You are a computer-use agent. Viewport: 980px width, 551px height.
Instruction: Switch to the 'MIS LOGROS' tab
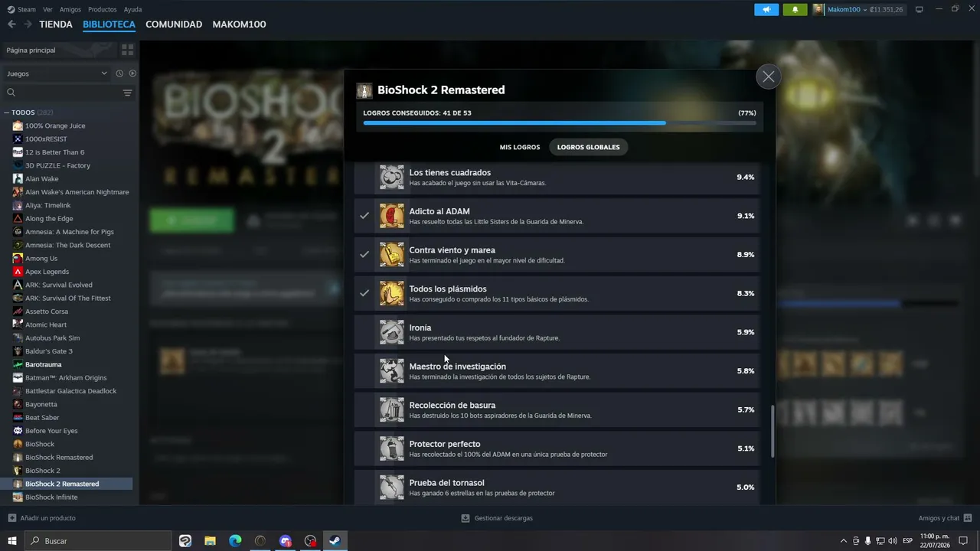pos(520,147)
